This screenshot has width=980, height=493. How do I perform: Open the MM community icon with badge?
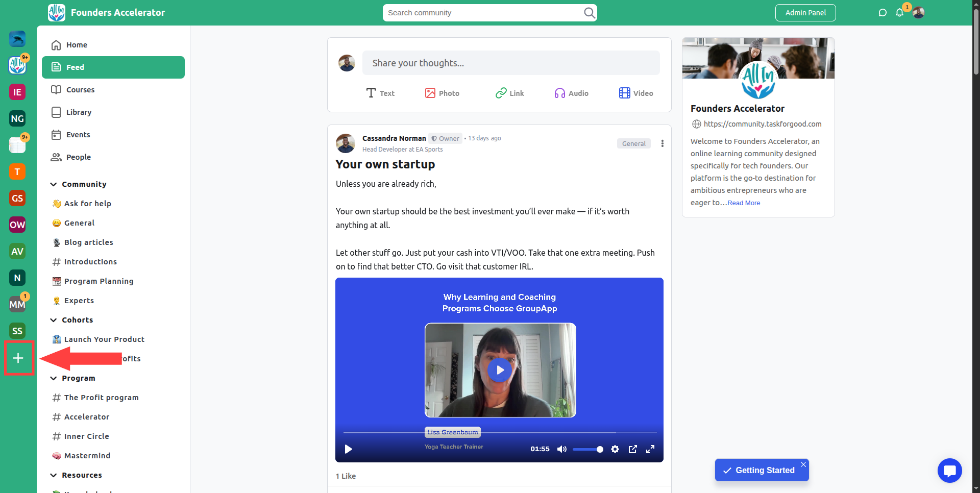tap(17, 304)
